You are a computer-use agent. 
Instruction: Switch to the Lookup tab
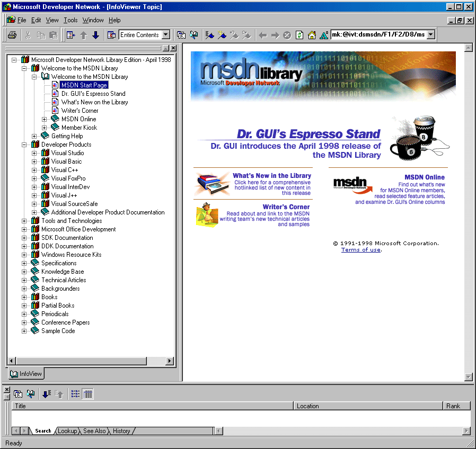pyautogui.click(x=67, y=431)
